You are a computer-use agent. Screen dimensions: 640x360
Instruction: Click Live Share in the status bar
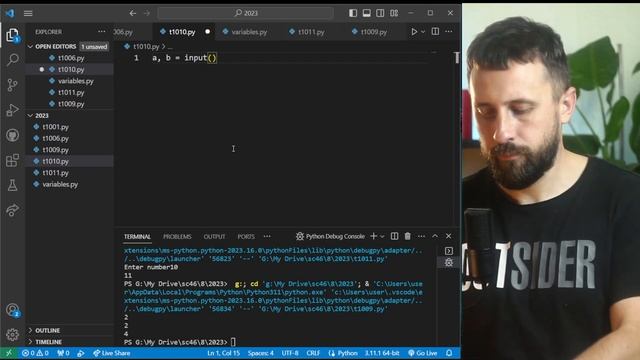(x=111, y=353)
